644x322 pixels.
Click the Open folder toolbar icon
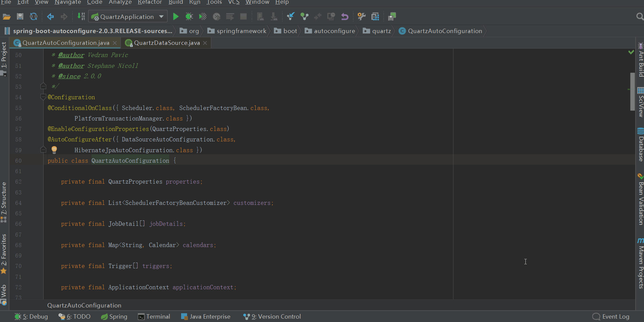point(7,17)
